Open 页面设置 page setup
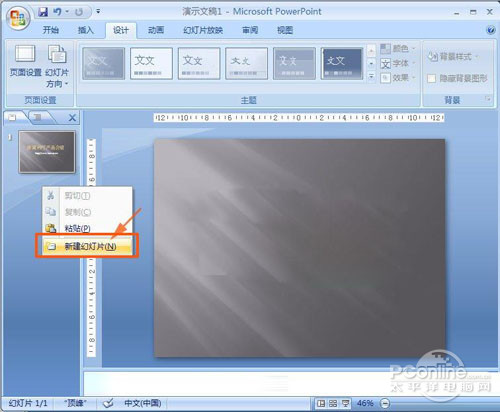 tap(25, 61)
